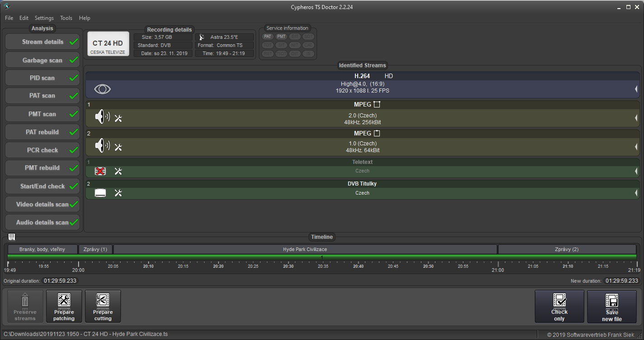The image size is (644, 340).
Task: Click the Start/End check button
Action: coord(42,186)
